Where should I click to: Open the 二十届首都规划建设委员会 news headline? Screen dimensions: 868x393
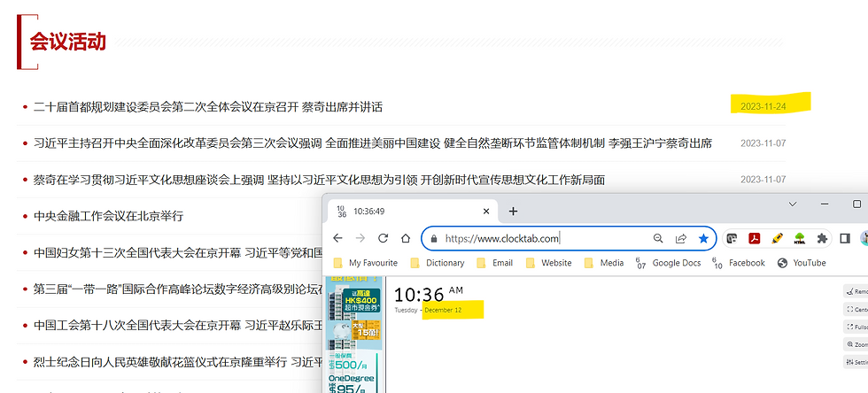(x=208, y=107)
